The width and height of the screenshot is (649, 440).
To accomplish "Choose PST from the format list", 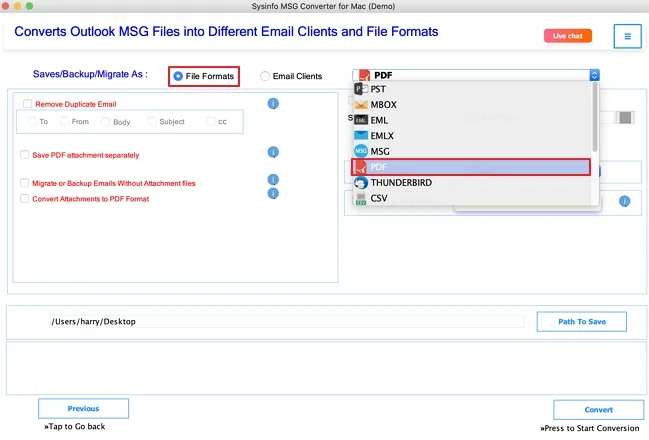I will pyautogui.click(x=472, y=89).
